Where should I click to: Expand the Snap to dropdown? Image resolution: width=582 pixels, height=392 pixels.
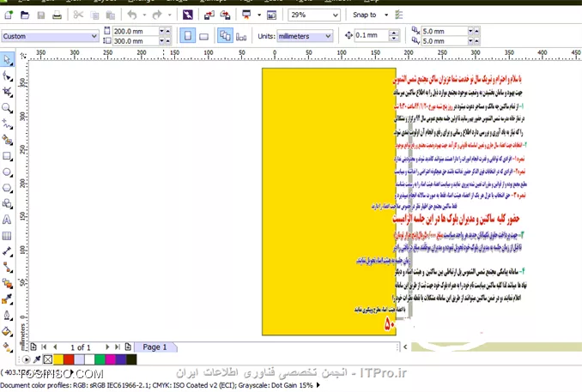[386, 15]
